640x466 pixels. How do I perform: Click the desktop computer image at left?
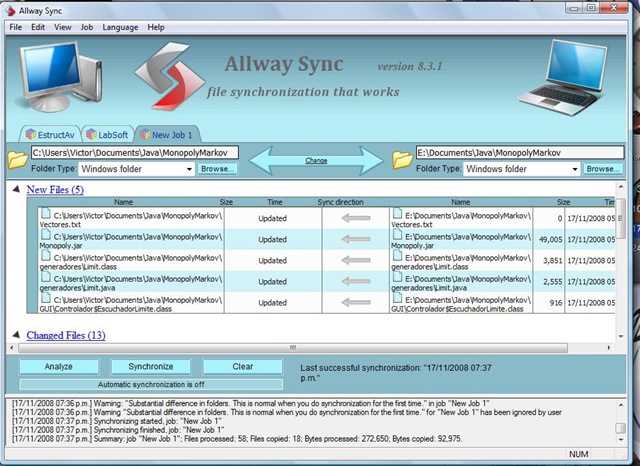[60, 76]
